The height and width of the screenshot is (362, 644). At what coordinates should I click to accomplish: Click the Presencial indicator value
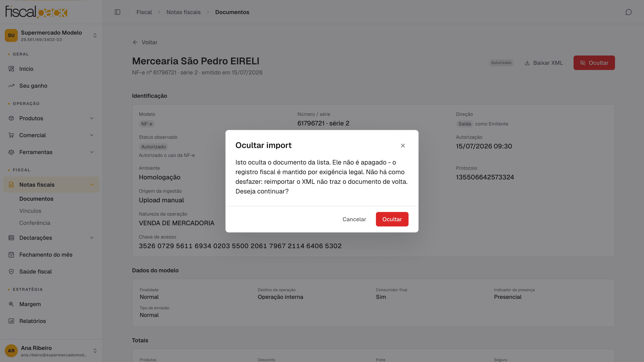(508, 297)
